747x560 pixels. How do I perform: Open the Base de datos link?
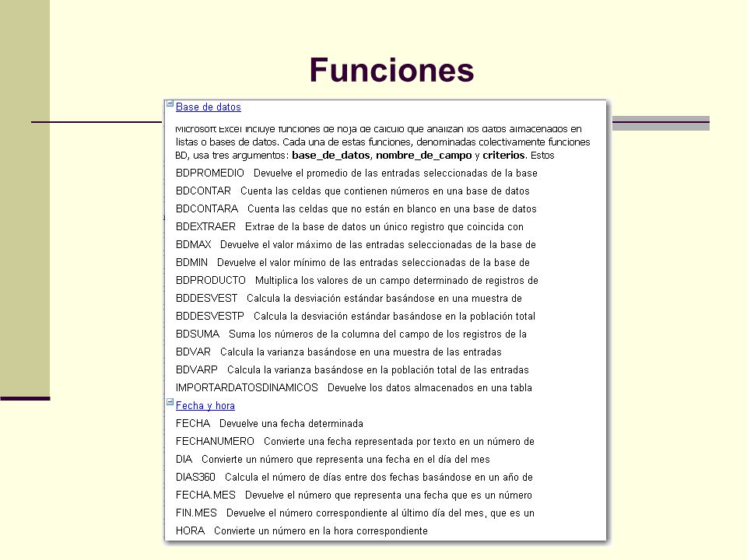(209, 107)
